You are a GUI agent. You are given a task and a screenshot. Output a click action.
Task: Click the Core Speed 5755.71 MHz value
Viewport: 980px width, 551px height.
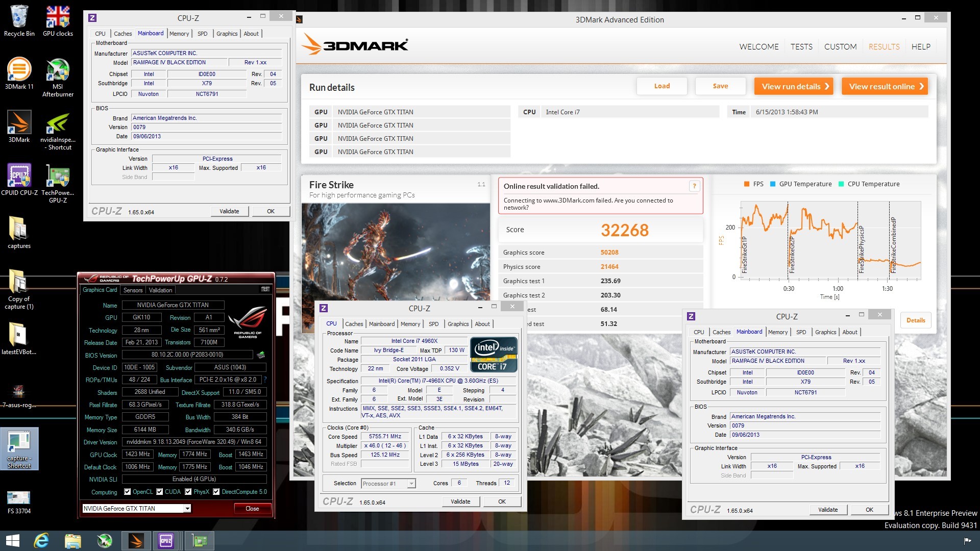[385, 437]
